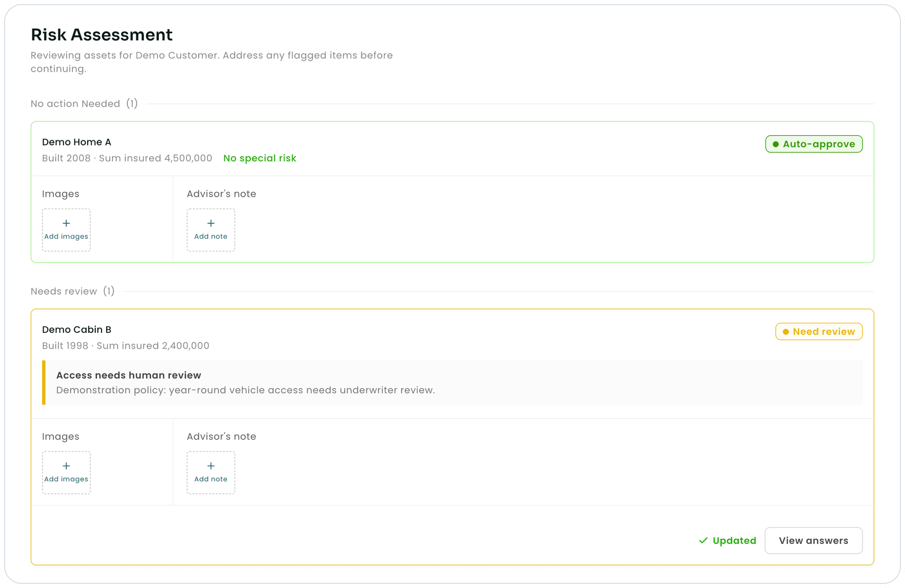Click the 'Needs review (1)' section header
Image resolution: width=905 pixels, height=588 pixels.
[x=73, y=291]
